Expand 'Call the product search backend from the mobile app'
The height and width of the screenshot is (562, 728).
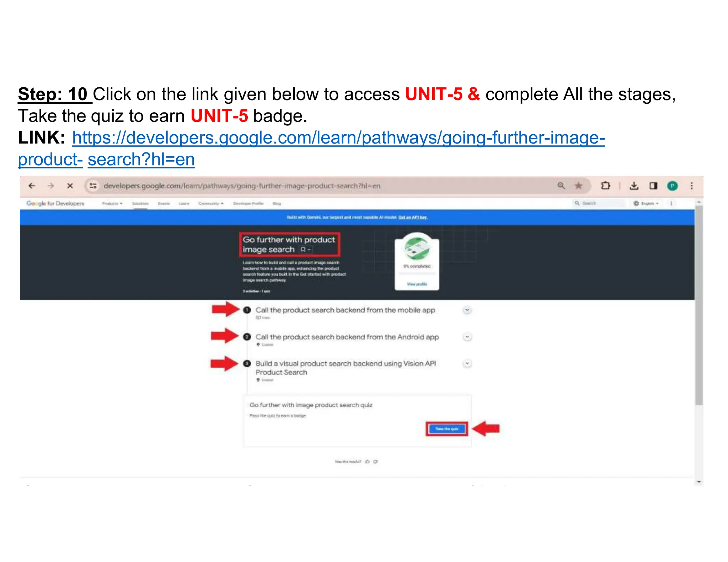[x=467, y=310]
